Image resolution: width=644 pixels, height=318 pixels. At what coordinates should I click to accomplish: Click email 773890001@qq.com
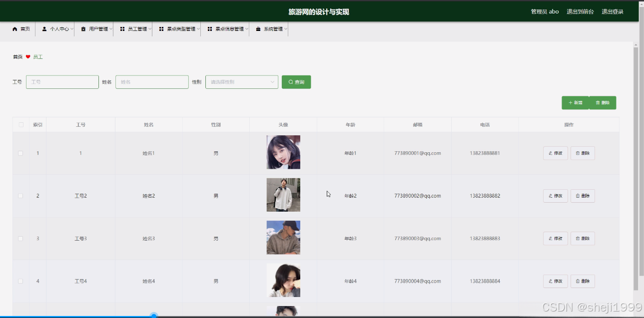(418, 153)
